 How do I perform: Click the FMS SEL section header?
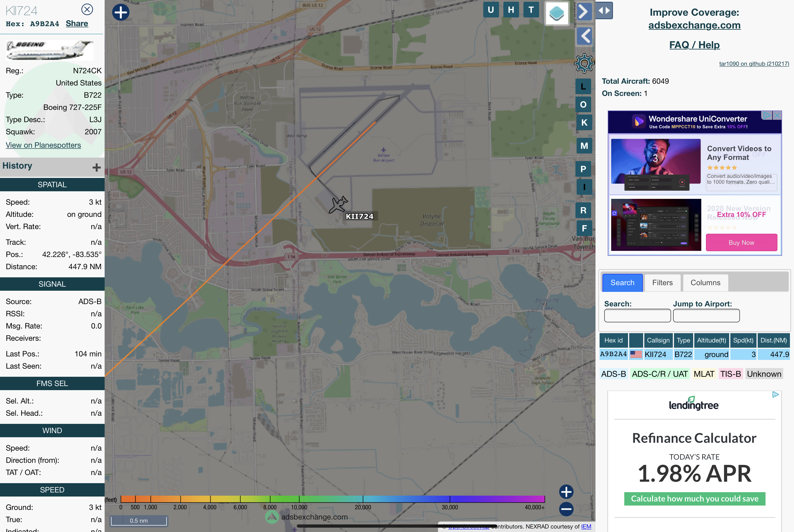(52, 383)
